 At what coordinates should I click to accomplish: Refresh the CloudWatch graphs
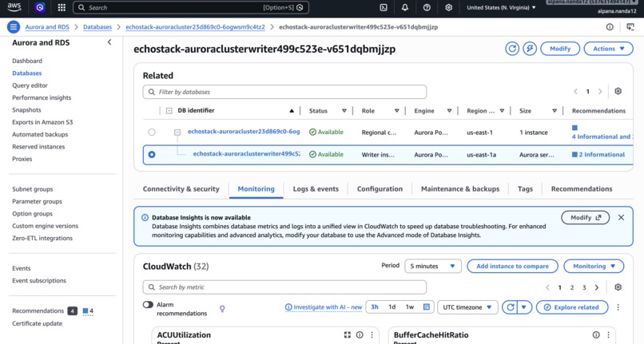point(510,307)
